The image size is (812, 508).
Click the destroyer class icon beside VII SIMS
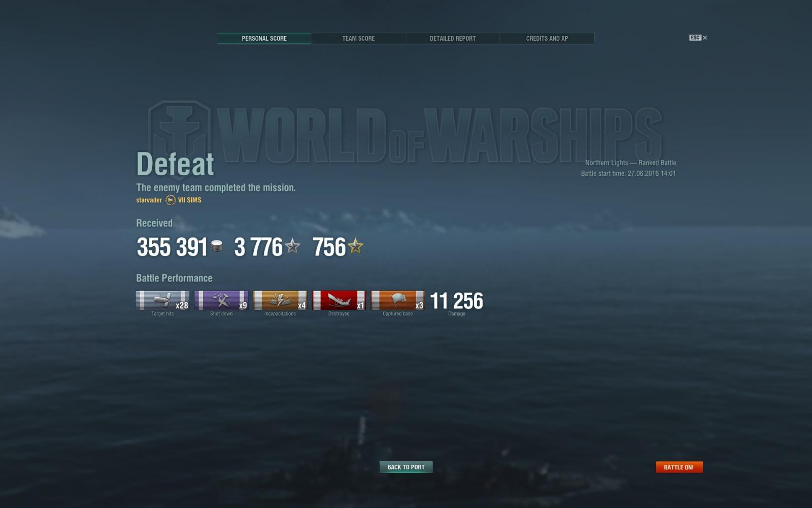171,200
